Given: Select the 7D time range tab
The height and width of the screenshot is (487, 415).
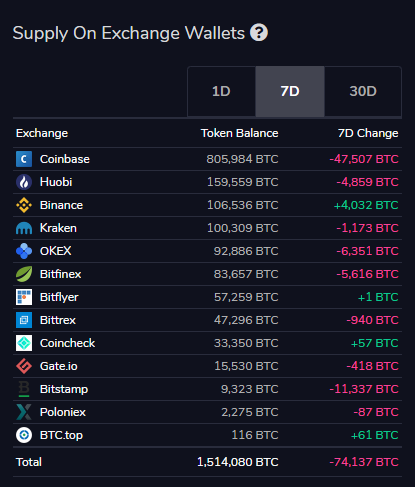Looking at the screenshot, I should tap(290, 91).
